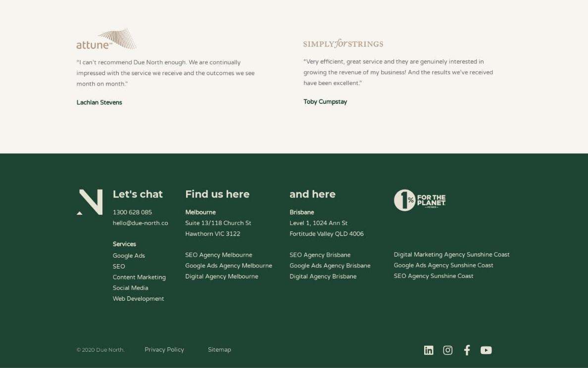Click the Lachlan Stevens name
This screenshot has width=588, height=368.
99,102
